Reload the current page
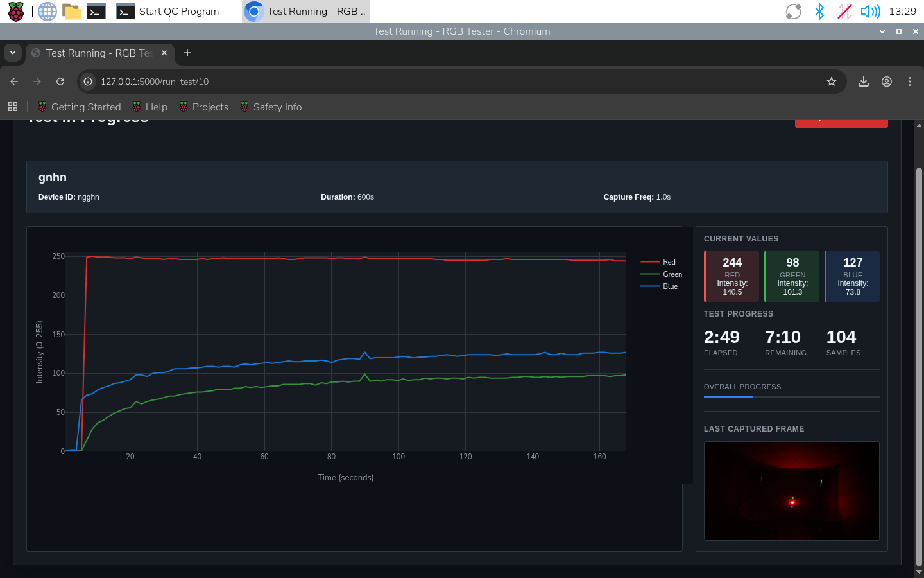Viewport: 924px width, 578px height. [60, 82]
